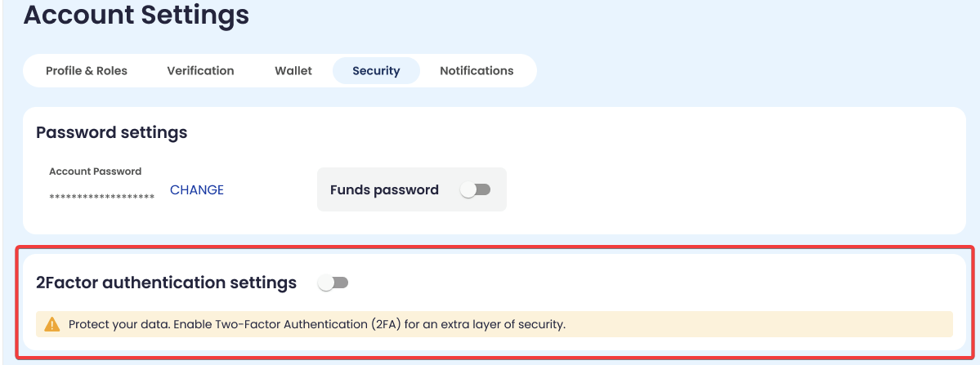Screen dimensions: 980x365
Task: Click the Funds password label text
Action: tap(384, 189)
